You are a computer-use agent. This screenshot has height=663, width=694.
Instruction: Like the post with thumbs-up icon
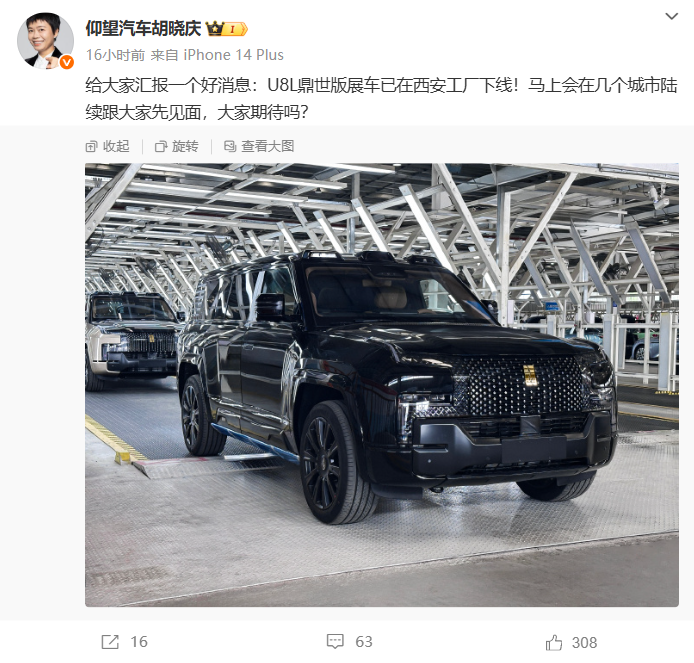[554, 642]
